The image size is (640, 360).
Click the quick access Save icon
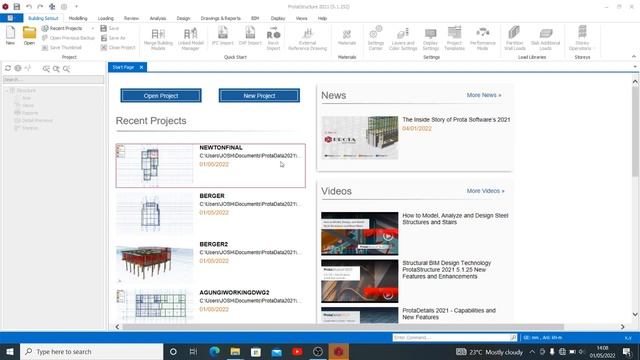click(17, 7)
